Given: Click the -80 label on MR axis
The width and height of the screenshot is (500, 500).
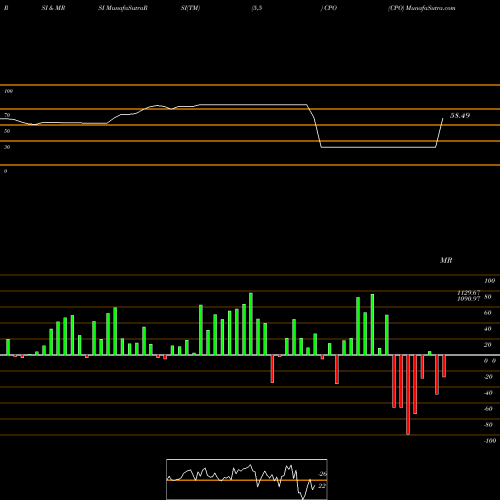Looking at the screenshot, I should point(488,425).
